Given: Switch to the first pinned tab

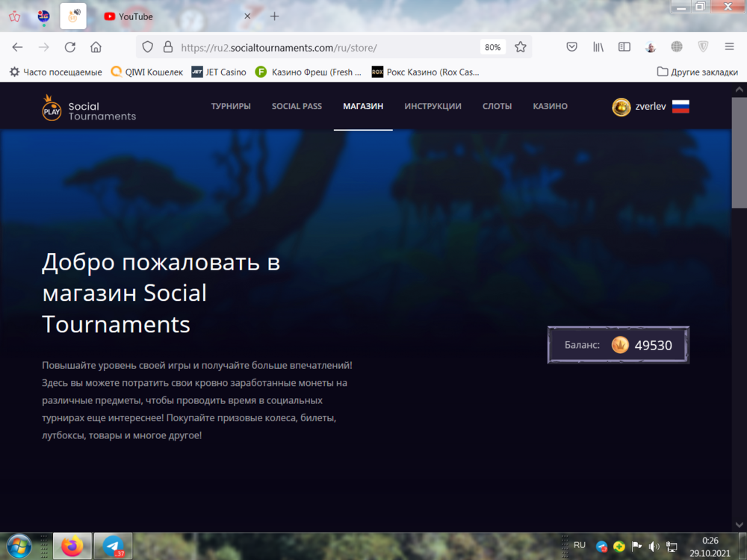Looking at the screenshot, I should (x=15, y=16).
